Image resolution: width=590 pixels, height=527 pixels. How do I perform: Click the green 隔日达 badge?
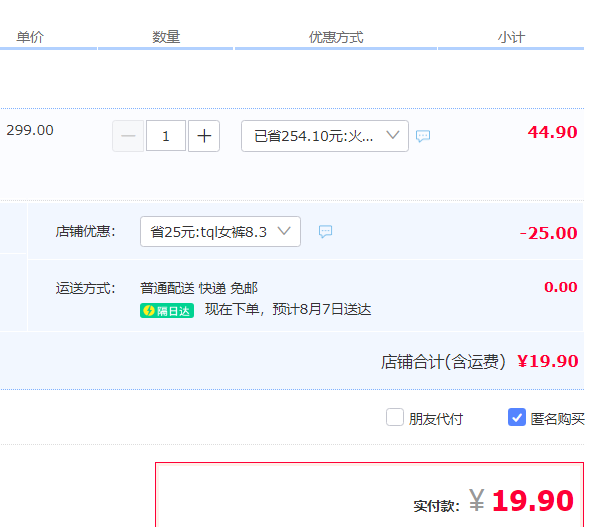click(x=167, y=311)
